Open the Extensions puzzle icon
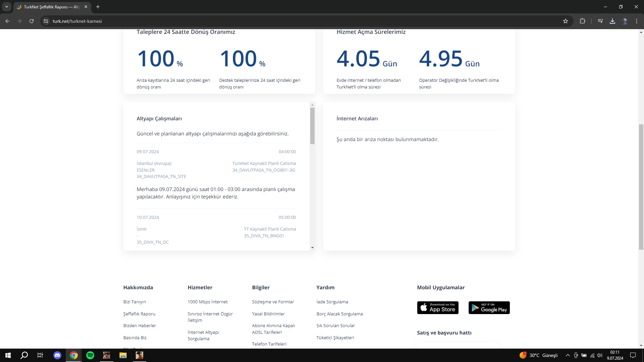 582,21
